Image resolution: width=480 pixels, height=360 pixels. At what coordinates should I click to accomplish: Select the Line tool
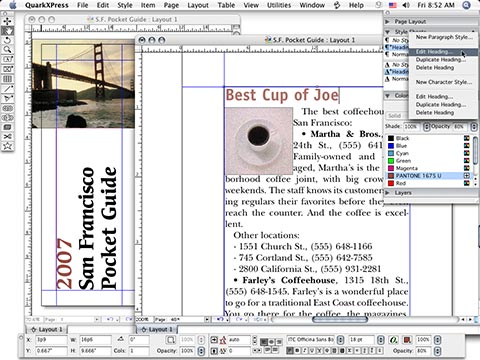tap(7, 89)
